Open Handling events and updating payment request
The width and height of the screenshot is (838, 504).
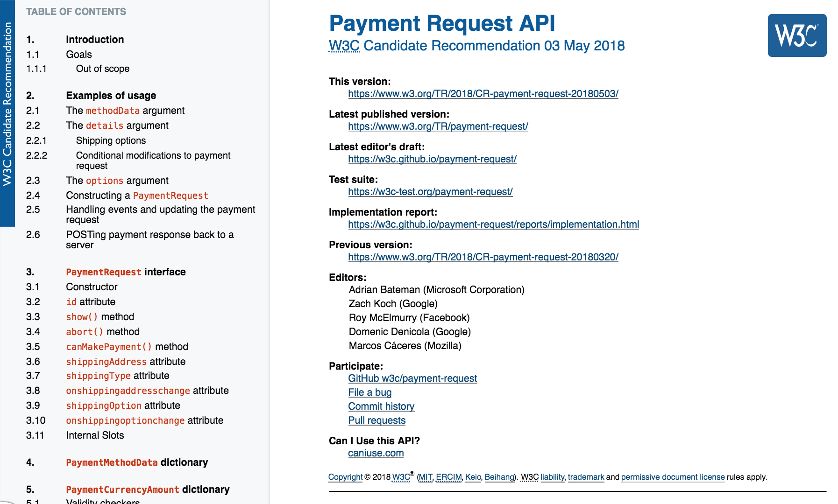(x=161, y=215)
